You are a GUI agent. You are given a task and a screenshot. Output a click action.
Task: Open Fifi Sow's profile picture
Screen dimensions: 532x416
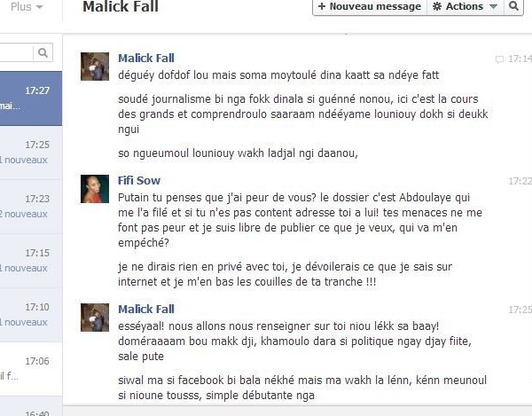[x=95, y=189]
